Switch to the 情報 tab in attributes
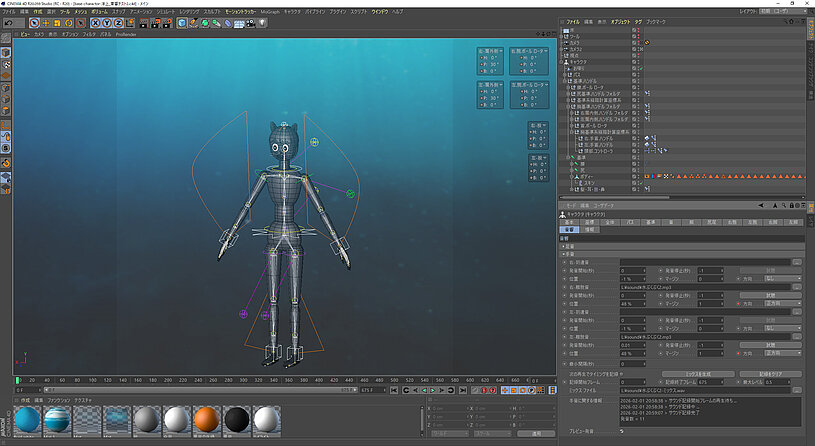 point(591,229)
